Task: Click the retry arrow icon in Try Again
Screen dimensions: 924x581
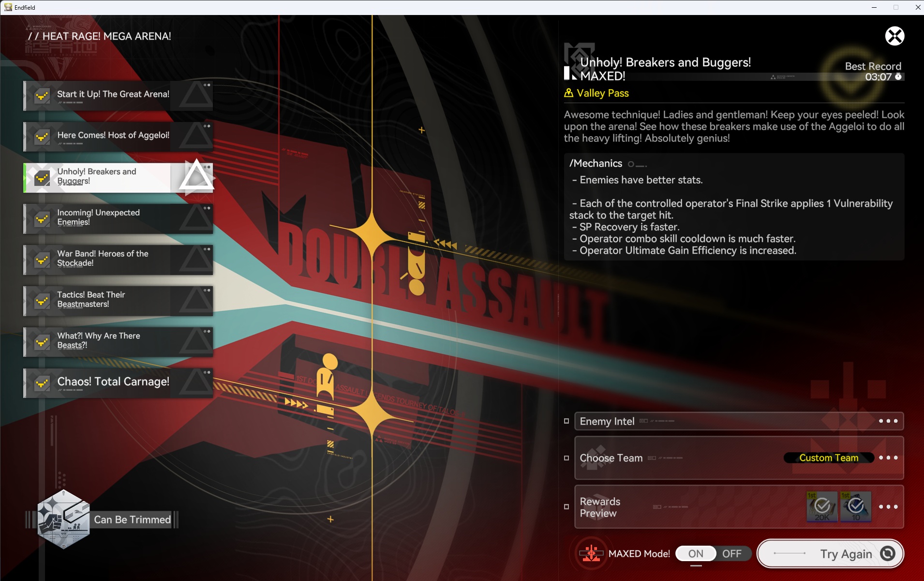Action: click(x=888, y=553)
